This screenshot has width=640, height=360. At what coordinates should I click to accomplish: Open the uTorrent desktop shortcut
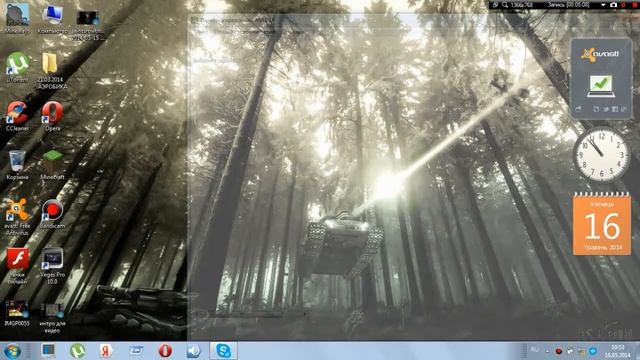point(18,67)
